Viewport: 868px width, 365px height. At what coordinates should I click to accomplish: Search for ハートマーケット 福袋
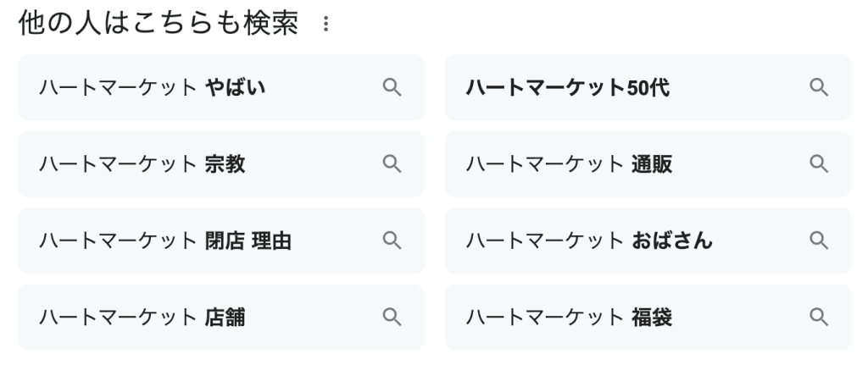pos(648,317)
